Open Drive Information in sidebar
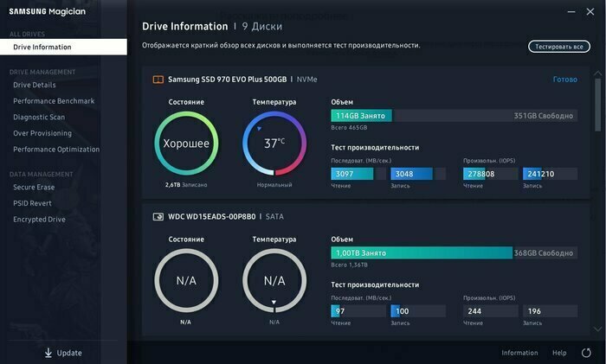606x364 pixels. [x=63, y=47]
